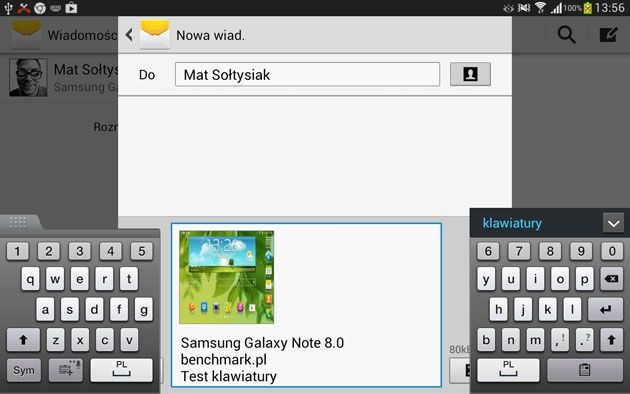Tap the letter z key
630x394 pixels.
[55, 340]
